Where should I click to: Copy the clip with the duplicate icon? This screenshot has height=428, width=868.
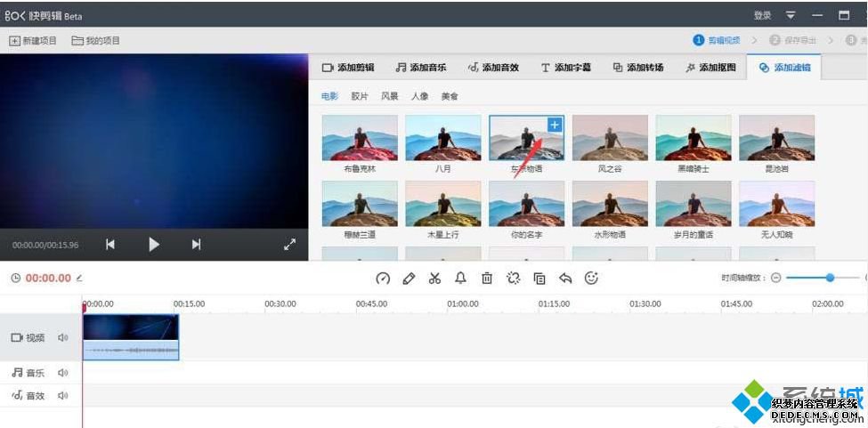click(539, 279)
